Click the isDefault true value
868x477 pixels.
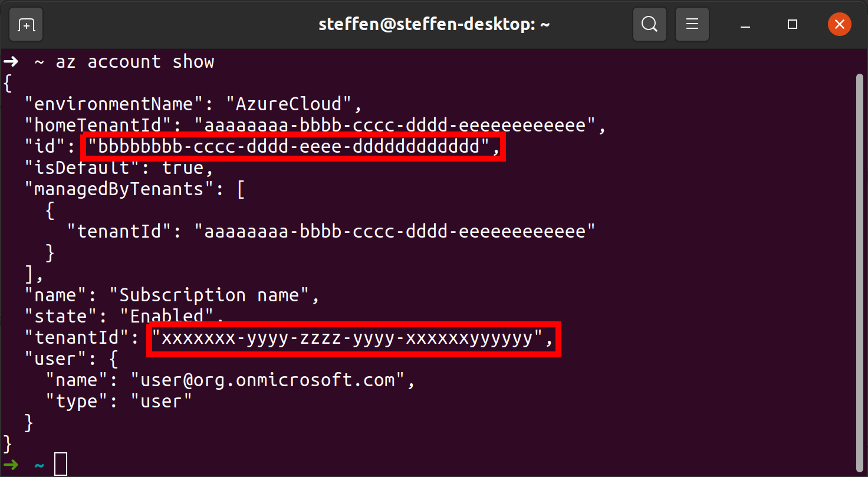click(x=182, y=168)
